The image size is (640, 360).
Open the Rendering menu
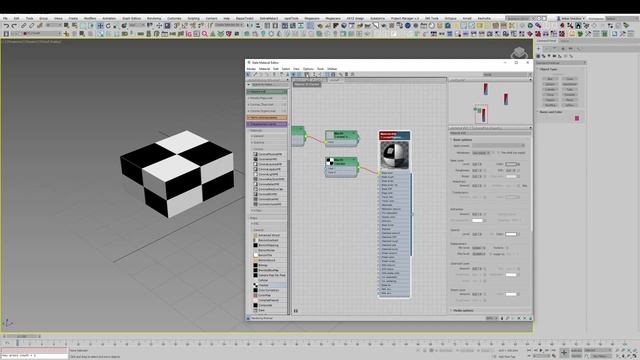(154, 18)
